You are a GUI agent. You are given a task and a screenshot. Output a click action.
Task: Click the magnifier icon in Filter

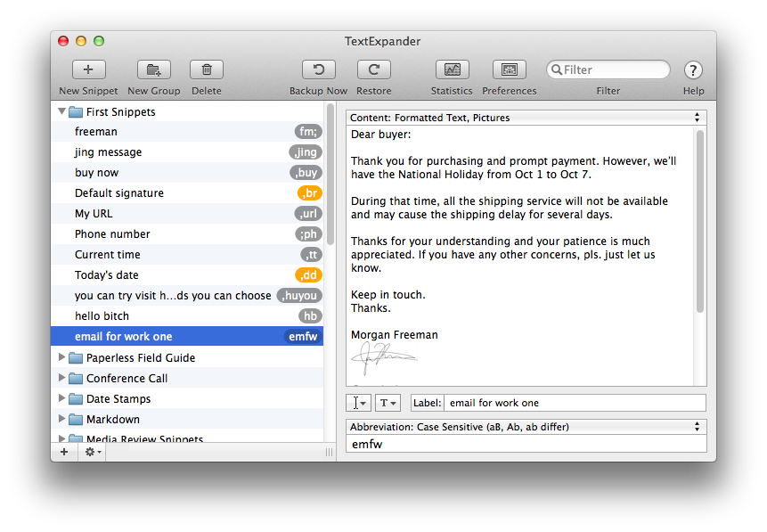(556, 70)
